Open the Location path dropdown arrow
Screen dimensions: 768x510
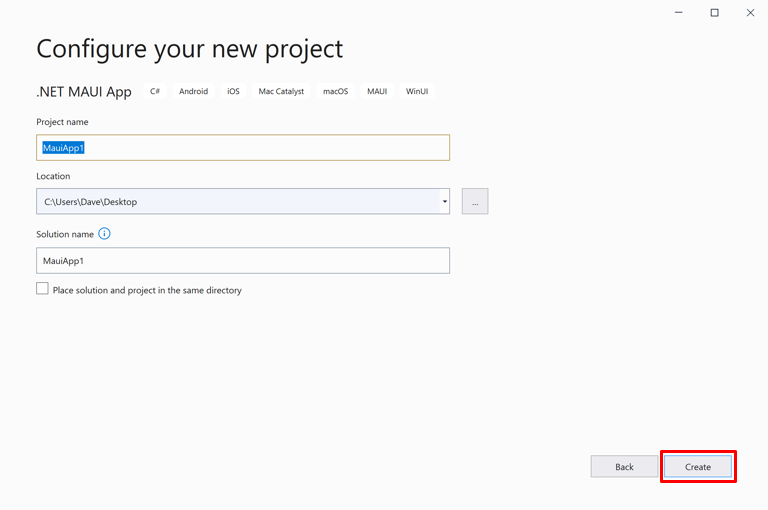coord(444,202)
